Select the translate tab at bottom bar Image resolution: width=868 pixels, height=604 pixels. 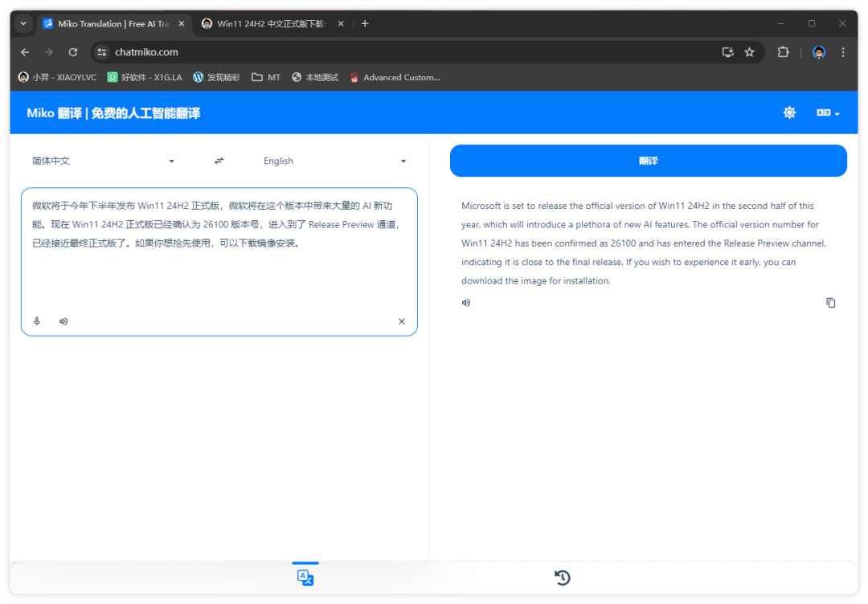pyautogui.click(x=305, y=577)
